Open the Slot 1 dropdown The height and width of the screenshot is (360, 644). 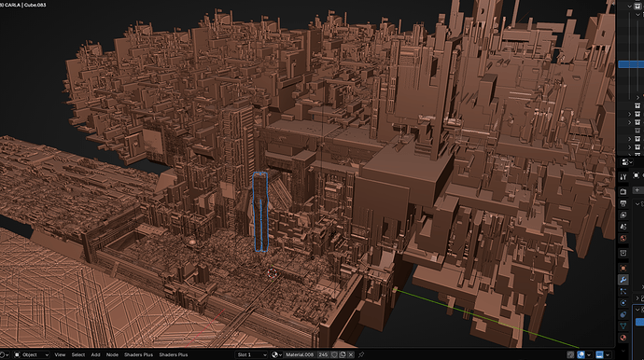(251, 354)
